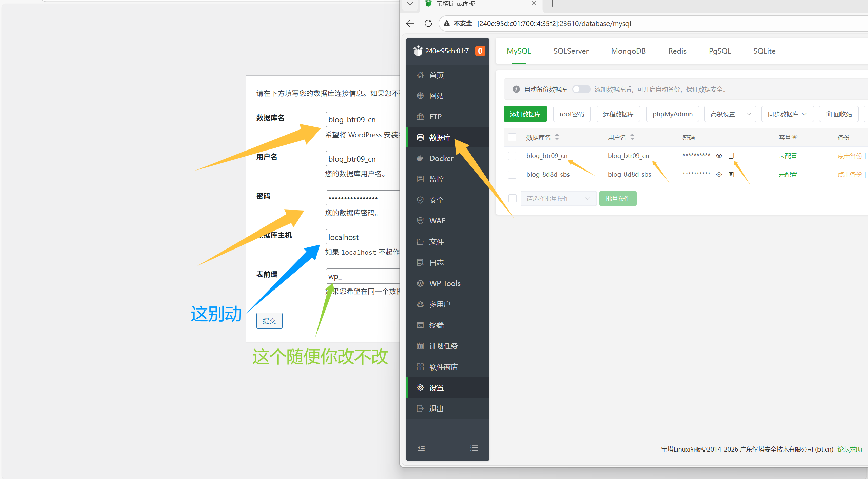Select the 网站 (websites) sidebar item
Image resolution: width=868 pixels, height=479 pixels.
point(436,96)
